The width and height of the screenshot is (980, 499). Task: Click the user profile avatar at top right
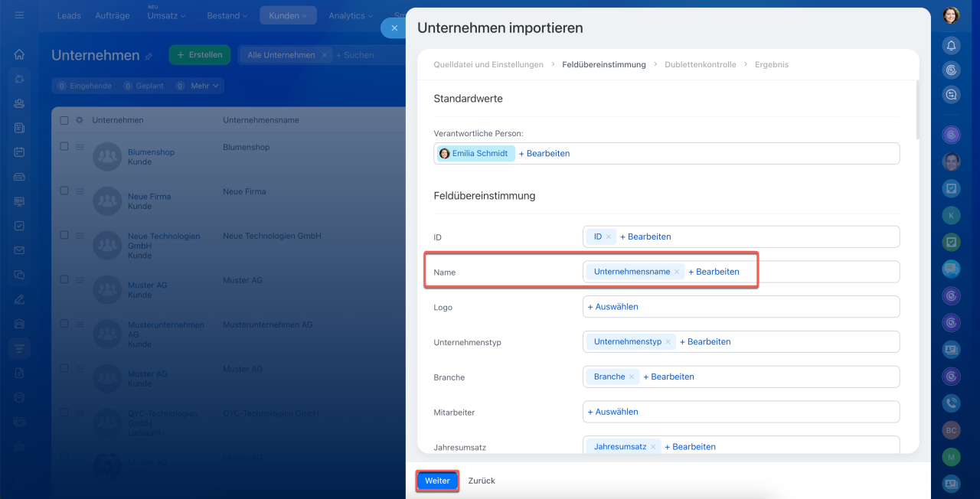(x=951, y=15)
